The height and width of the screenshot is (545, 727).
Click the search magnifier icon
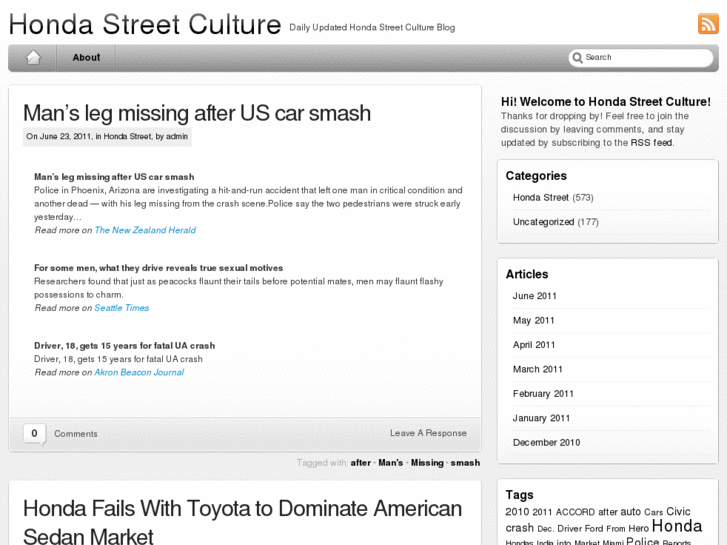coord(577,58)
